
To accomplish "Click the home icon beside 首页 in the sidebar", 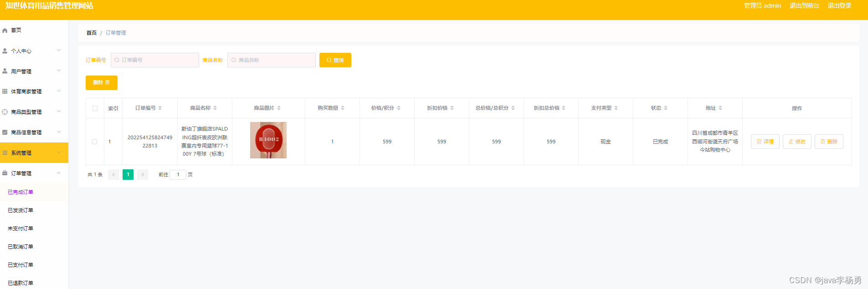I will [x=5, y=30].
